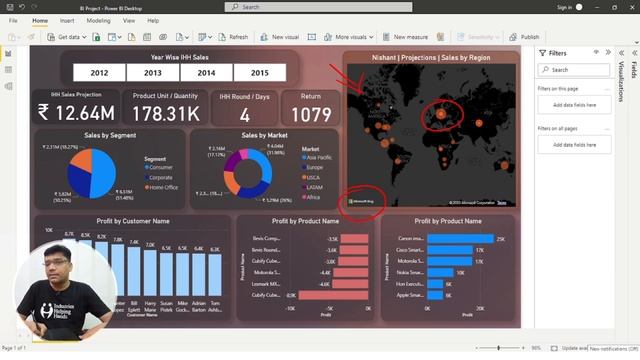
Task: Click Consumer legend swatch in Sales by Segment
Action: [x=147, y=167]
